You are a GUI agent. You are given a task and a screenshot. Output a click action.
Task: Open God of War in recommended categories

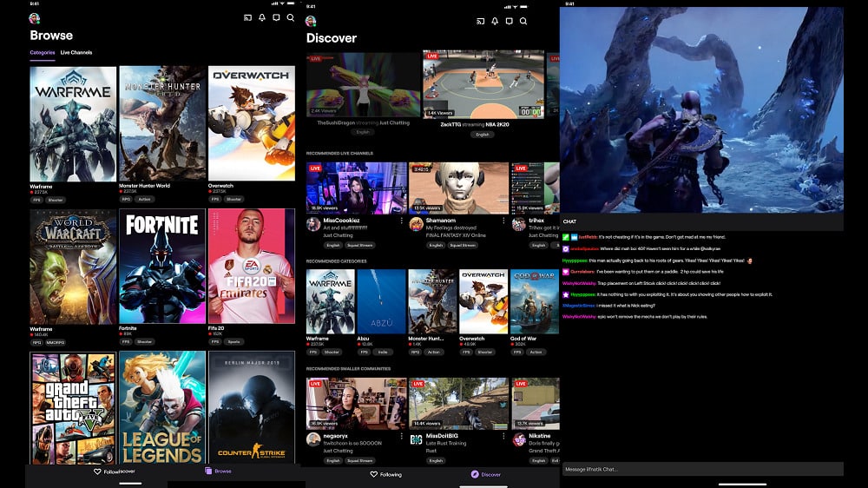tap(534, 301)
